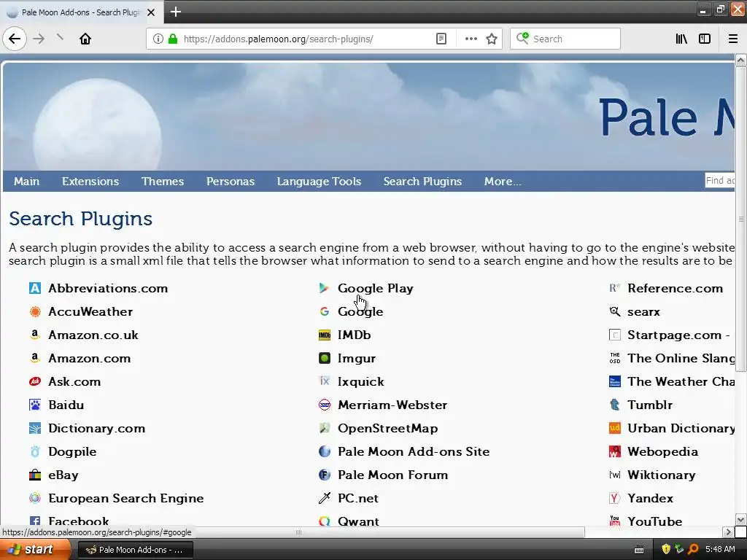Add the Dictionary.com search plugin
Image resolution: width=747 pixels, height=560 pixels.
(97, 428)
